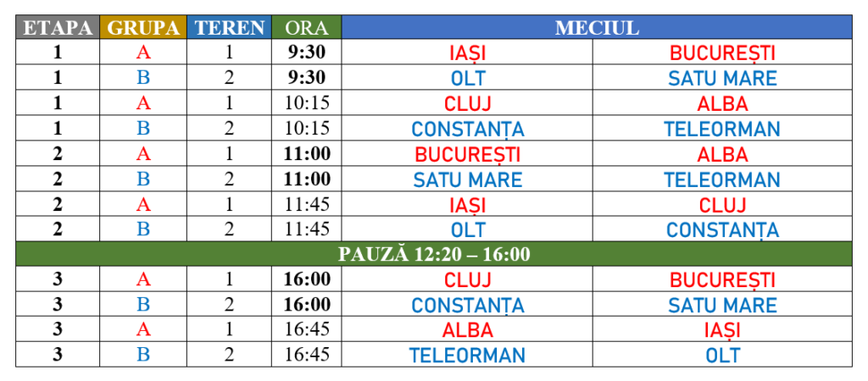Image resolution: width=868 pixels, height=381 pixels.
Task: Click BUCUREȘTI in the BUCUREȘTI vs ALBA match
Action: 468,155
